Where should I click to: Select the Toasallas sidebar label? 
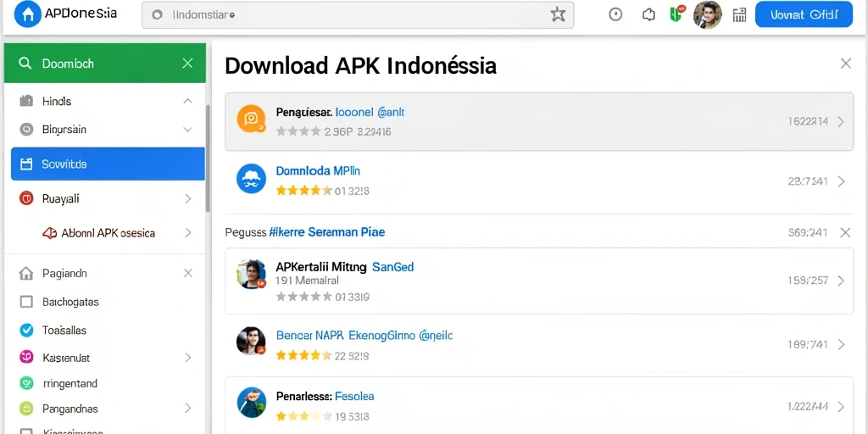(64, 330)
